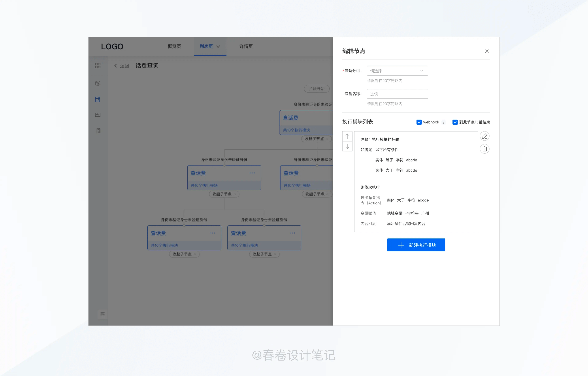Image resolution: width=588 pixels, height=376 pixels.
Task: Click the LOGO in header
Action: coord(112,46)
